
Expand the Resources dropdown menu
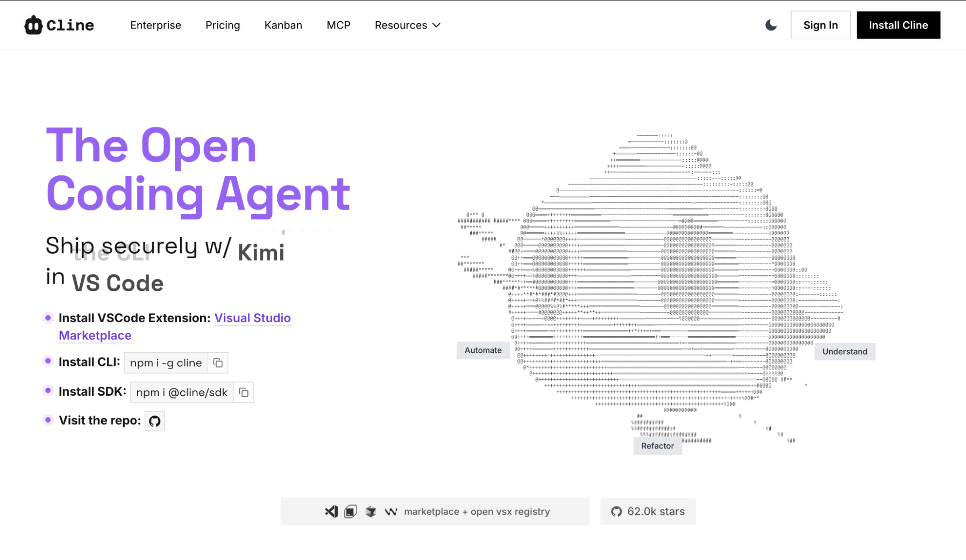coord(407,25)
